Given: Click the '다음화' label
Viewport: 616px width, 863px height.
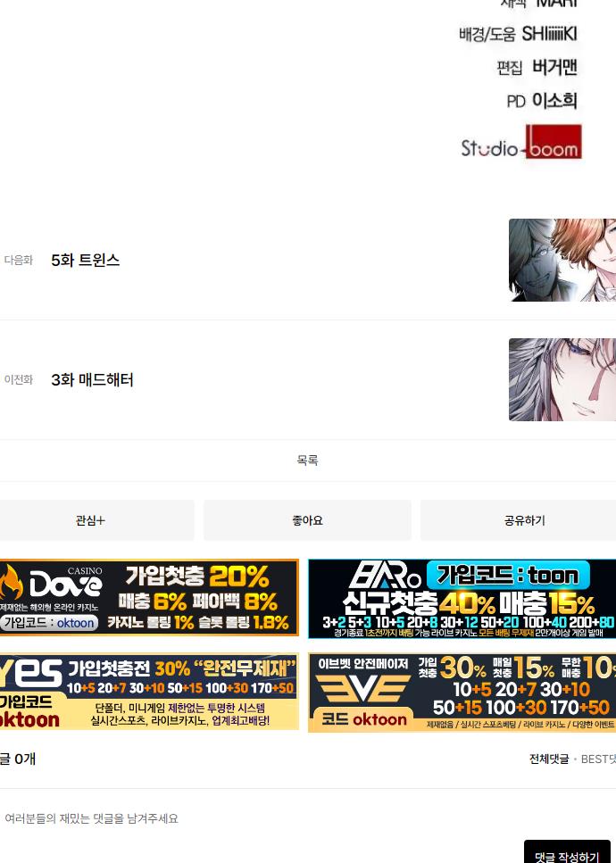Looking at the screenshot, I should [x=19, y=261].
